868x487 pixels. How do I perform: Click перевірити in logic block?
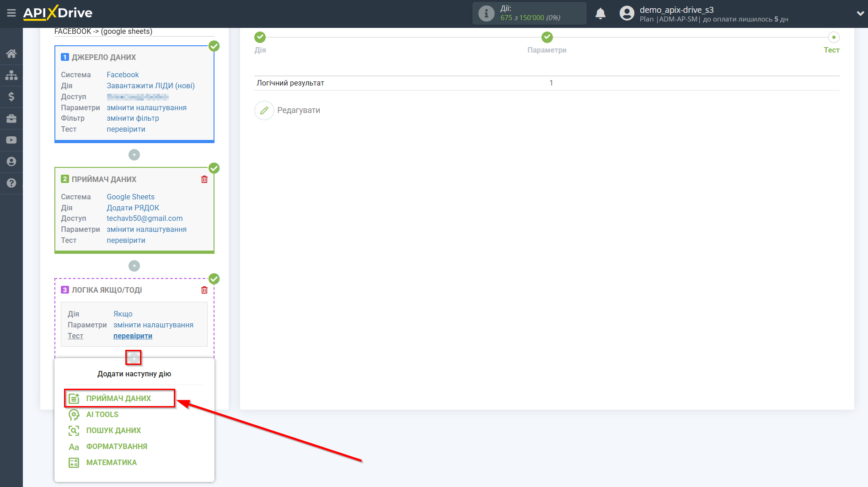pos(133,336)
